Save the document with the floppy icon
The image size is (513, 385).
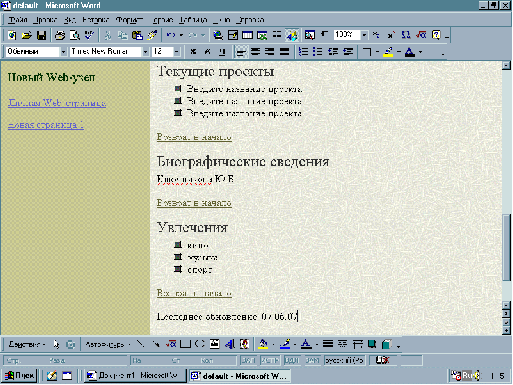(41, 35)
